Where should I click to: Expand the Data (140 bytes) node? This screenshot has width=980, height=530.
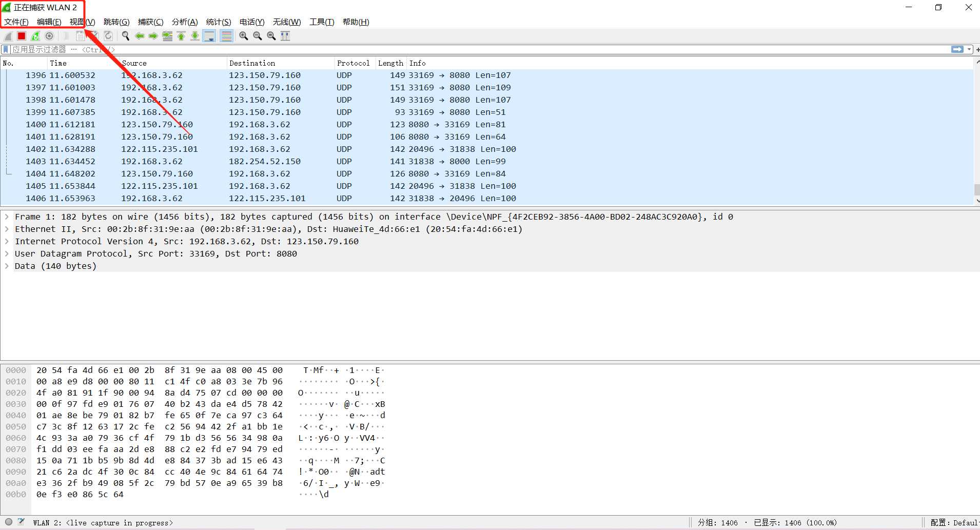tap(7, 266)
